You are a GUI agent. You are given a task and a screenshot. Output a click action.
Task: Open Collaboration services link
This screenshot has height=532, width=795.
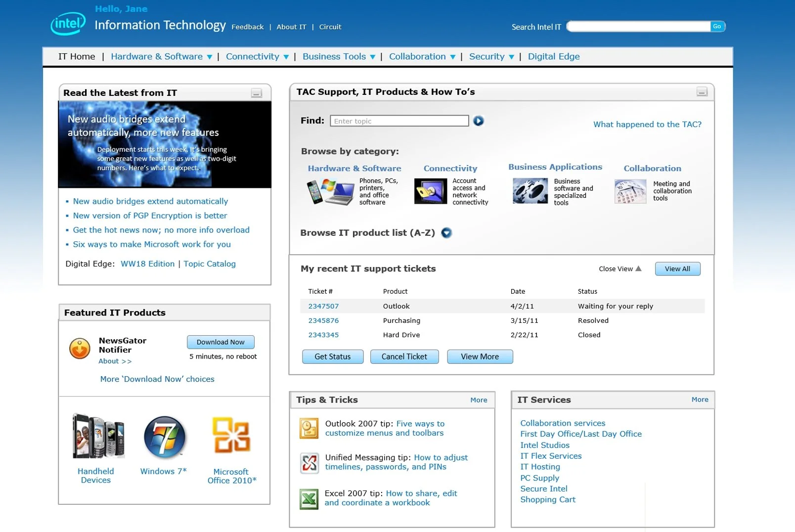click(x=563, y=423)
